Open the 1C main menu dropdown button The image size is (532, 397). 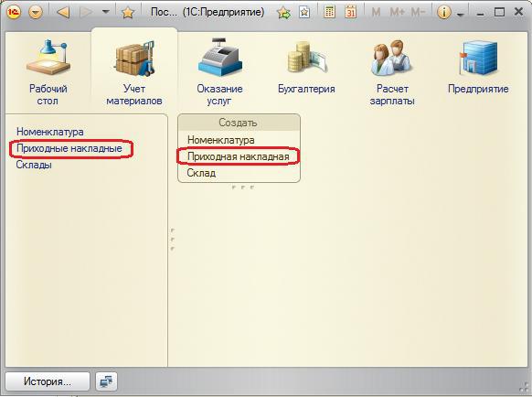[36, 13]
